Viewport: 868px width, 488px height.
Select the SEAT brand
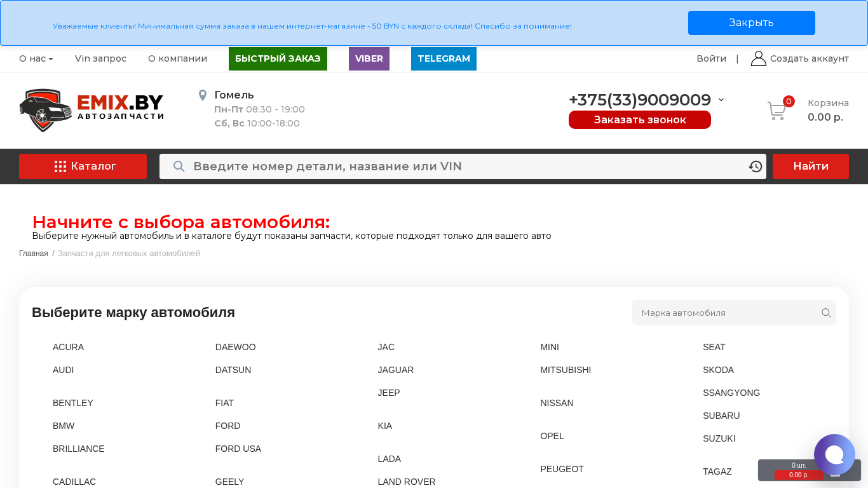(714, 347)
